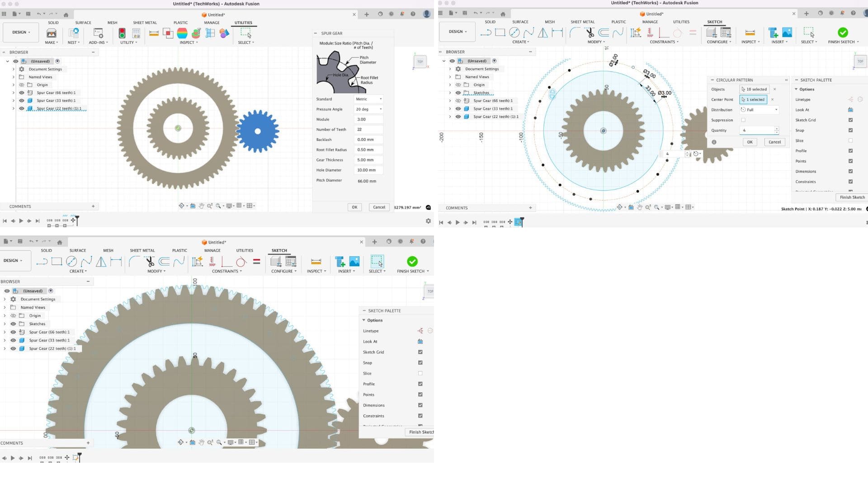This screenshot has width=868, height=488.
Task: Uncheck Sketch Grid beside the Circular Pattern dialog
Action: [850, 120]
